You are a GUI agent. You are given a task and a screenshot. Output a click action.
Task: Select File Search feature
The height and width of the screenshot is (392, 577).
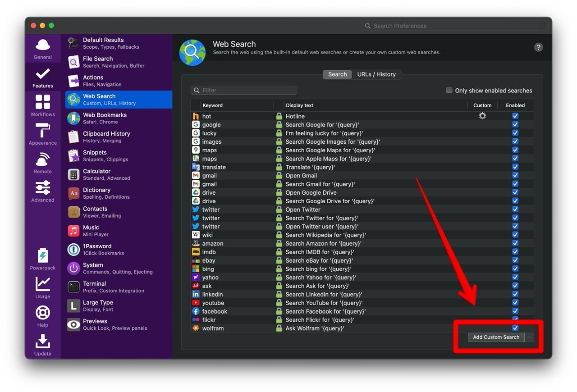119,62
